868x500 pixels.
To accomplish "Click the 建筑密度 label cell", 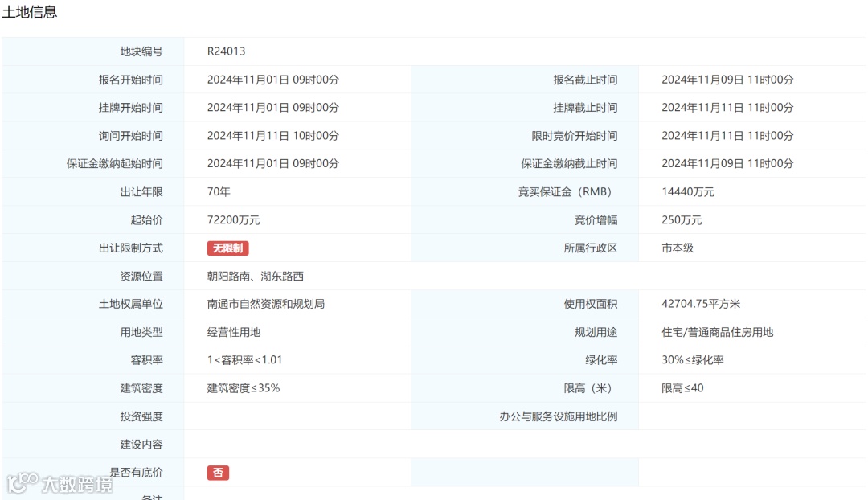I will [x=93, y=388].
